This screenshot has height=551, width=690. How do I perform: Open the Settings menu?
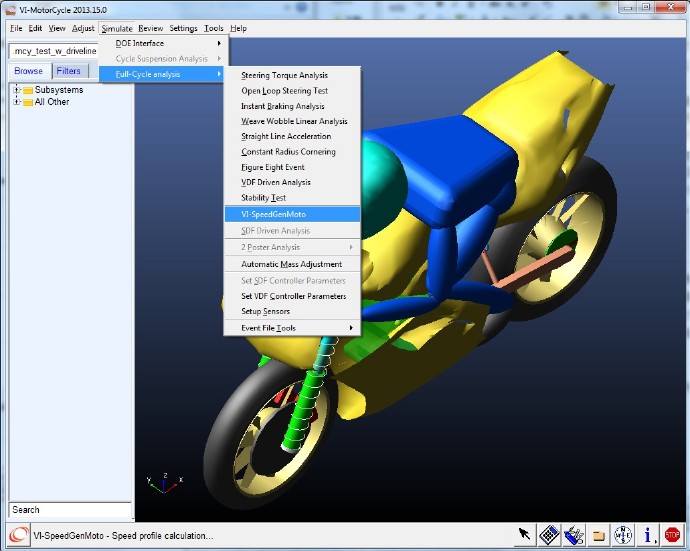coord(183,28)
